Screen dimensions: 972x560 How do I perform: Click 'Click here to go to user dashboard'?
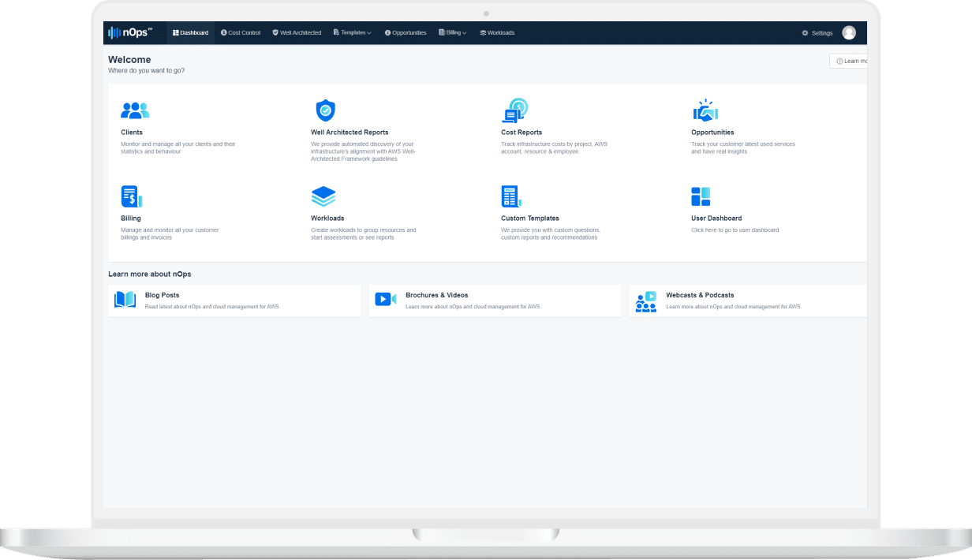pyautogui.click(x=735, y=230)
